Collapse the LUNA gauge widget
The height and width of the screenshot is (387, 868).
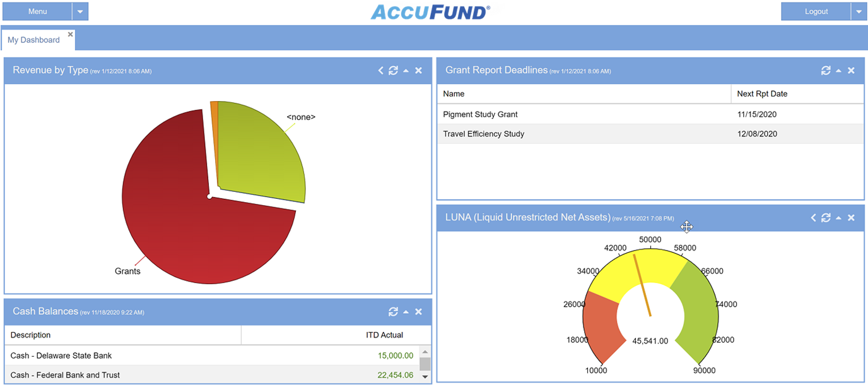(x=838, y=217)
